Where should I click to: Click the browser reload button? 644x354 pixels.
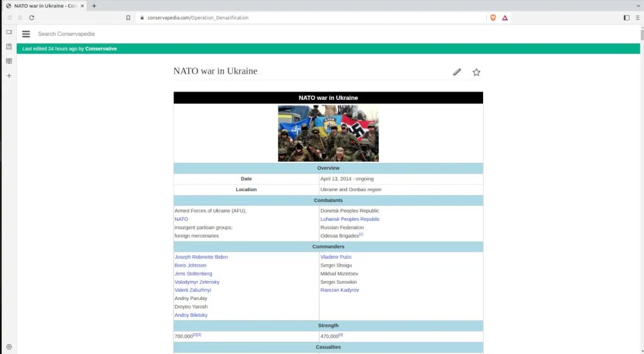(31, 18)
